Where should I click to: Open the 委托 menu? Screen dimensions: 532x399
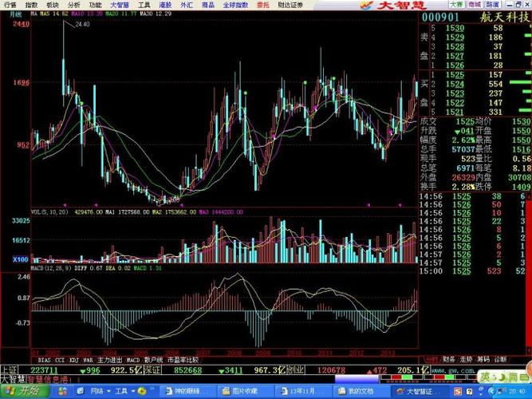click(x=263, y=5)
